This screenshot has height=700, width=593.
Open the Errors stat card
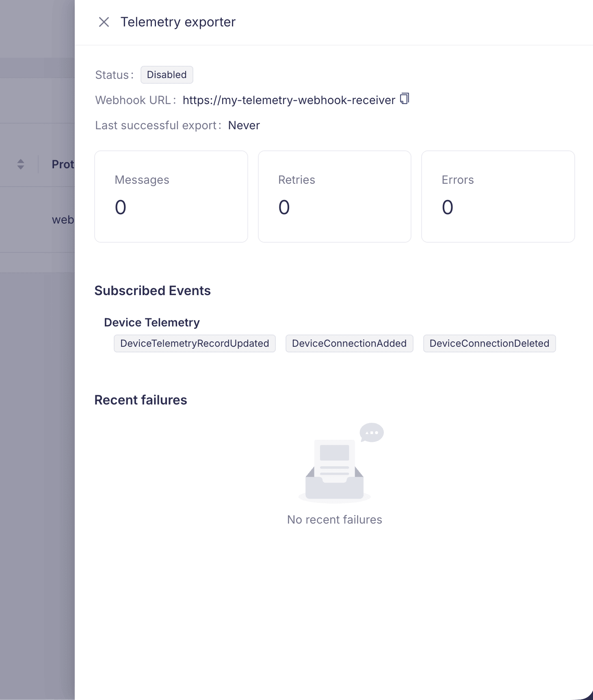[498, 197]
